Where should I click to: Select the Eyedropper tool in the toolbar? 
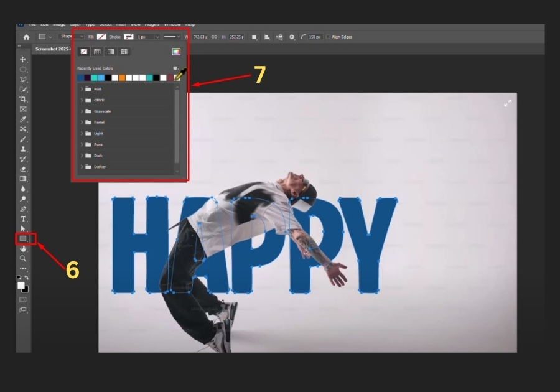click(x=23, y=119)
